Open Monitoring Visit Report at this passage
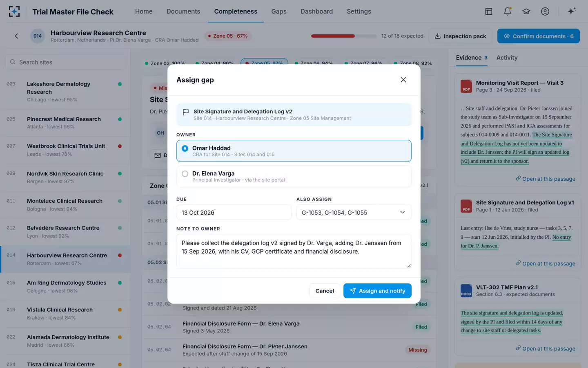 click(x=545, y=179)
